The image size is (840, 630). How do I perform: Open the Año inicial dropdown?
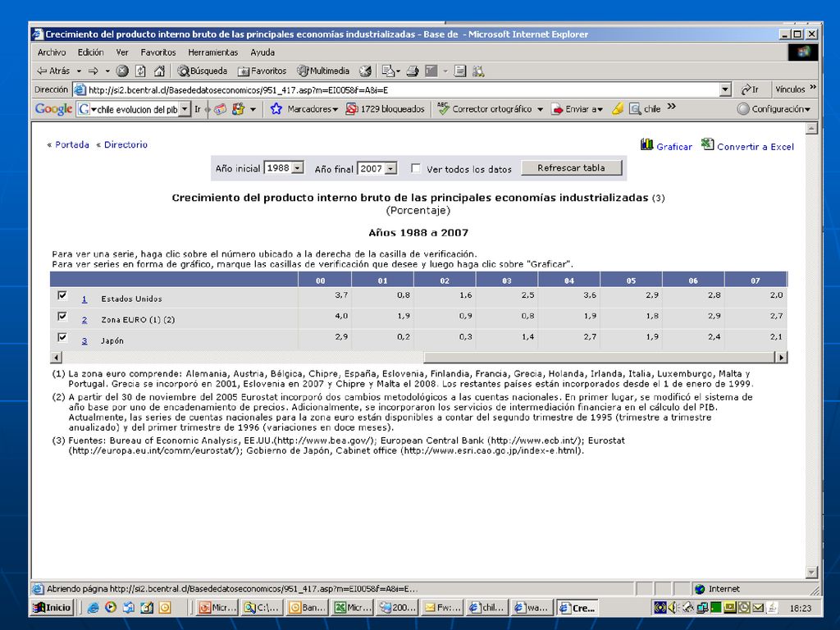[x=299, y=168]
